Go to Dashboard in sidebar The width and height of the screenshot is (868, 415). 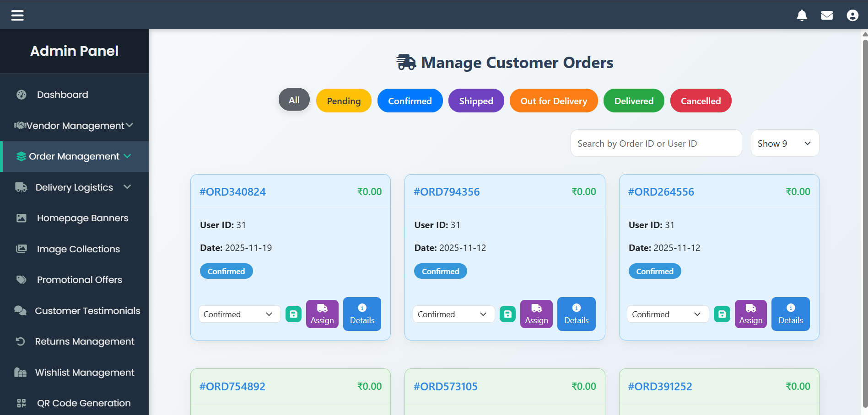click(x=62, y=95)
